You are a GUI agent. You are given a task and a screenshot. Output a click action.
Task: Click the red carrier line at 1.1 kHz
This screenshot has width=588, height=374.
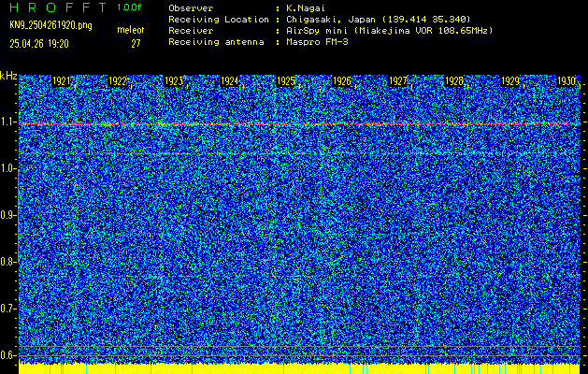point(299,123)
